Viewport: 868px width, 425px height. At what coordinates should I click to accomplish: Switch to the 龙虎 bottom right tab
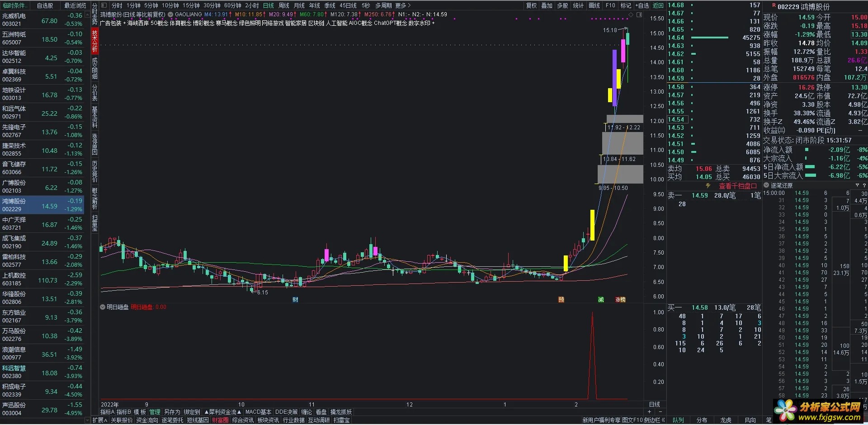pyautogui.click(x=726, y=420)
